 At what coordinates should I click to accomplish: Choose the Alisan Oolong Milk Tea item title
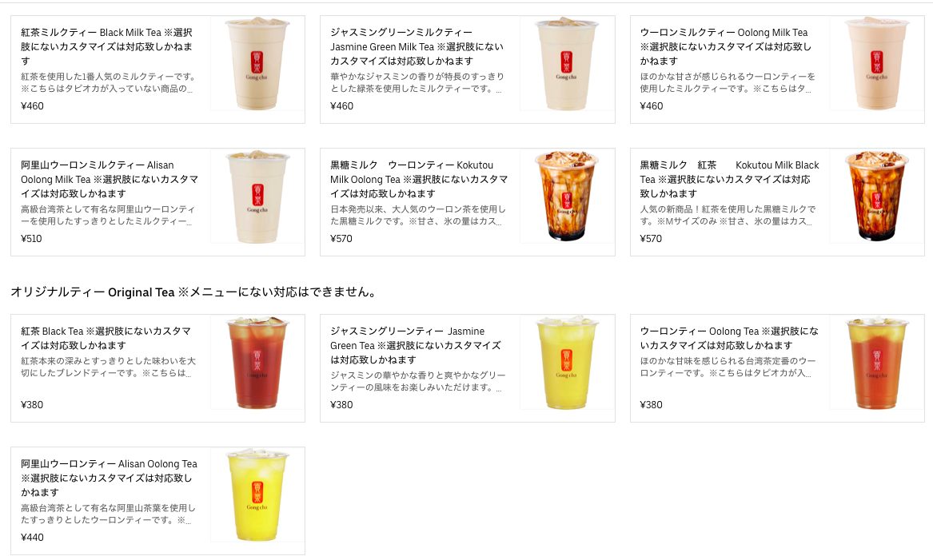tap(110, 179)
